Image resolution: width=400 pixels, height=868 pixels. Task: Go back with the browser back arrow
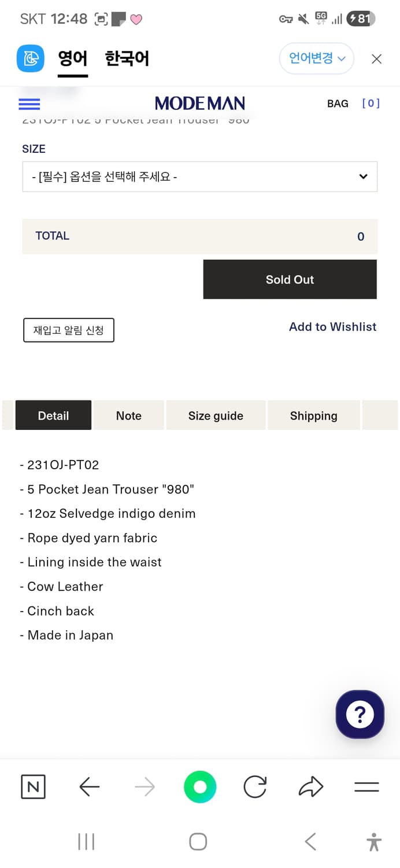(89, 787)
